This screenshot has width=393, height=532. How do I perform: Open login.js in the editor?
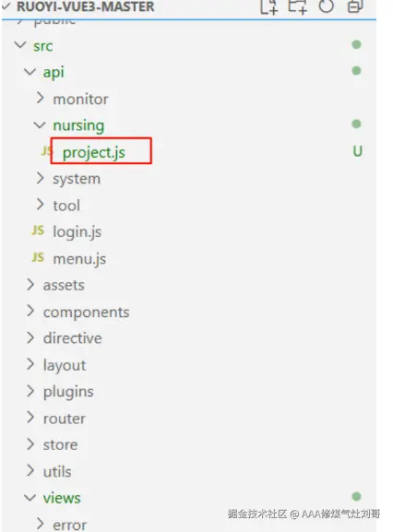(x=77, y=232)
